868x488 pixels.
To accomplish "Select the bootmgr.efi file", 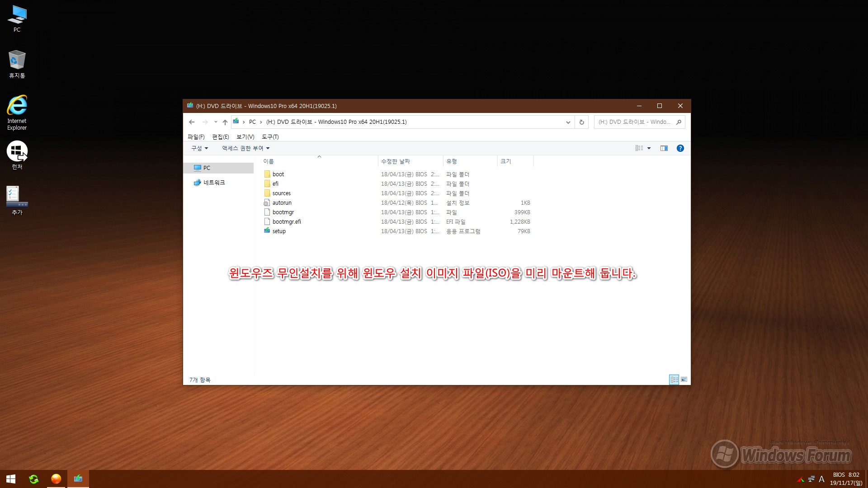I will click(287, 222).
